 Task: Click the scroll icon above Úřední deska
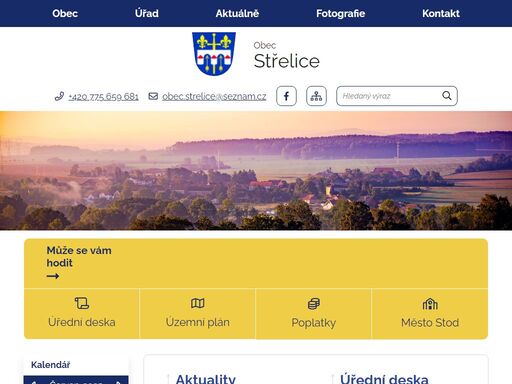click(x=82, y=303)
